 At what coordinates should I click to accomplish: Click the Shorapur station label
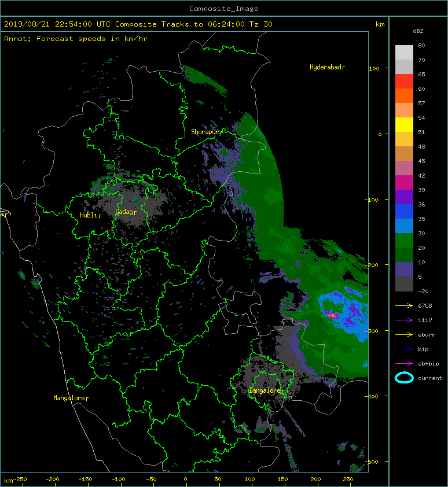[x=207, y=132]
